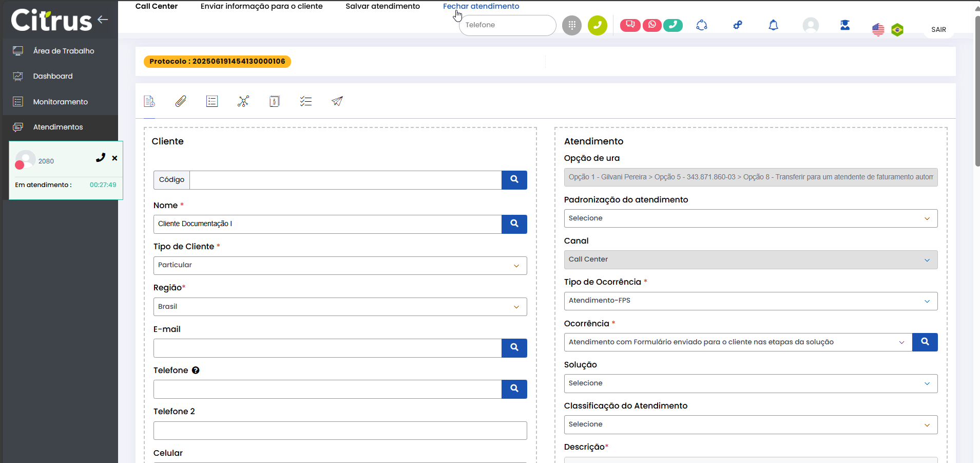Click into the E-mail input field
This screenshot has height=463, width=980.
tap(327, 348)
